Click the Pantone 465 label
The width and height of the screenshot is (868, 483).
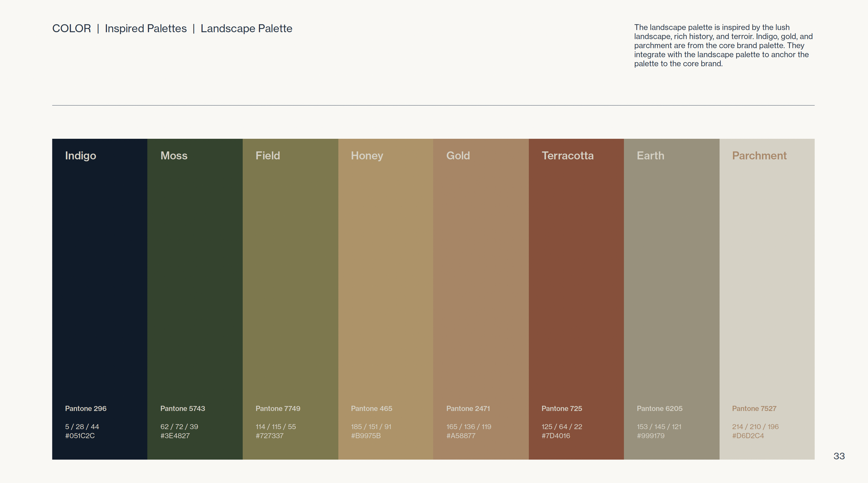pyautogui.click(x=372, y=409)
